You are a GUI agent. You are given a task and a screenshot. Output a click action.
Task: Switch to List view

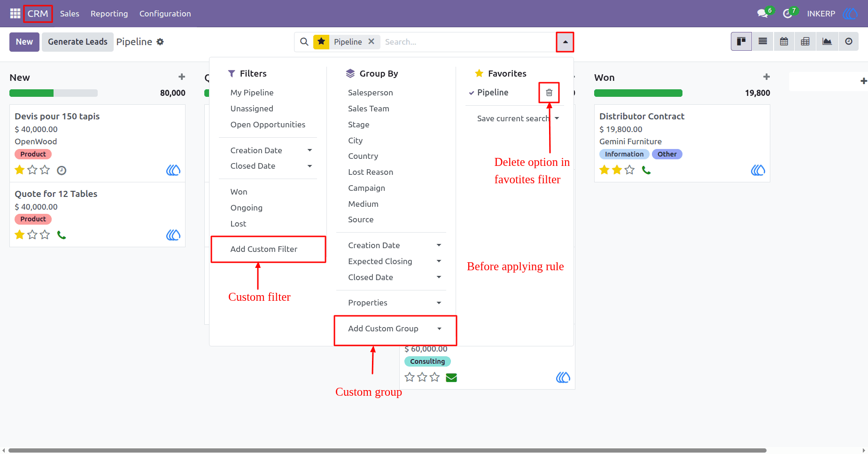763,41
